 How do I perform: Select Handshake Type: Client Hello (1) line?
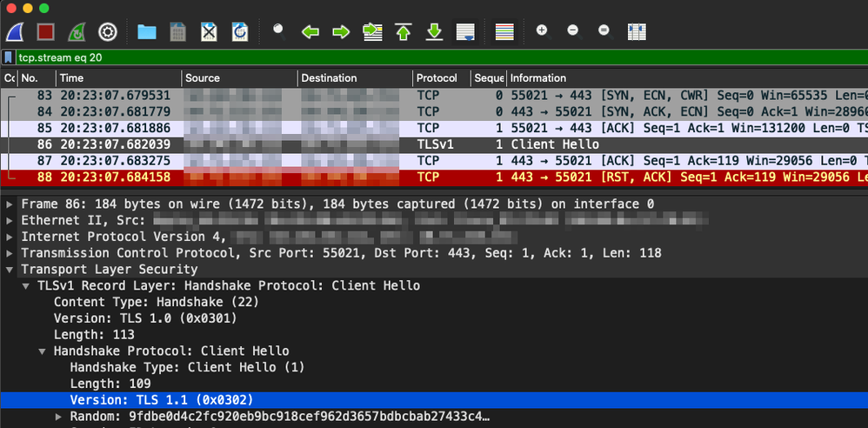pos(187,367)
